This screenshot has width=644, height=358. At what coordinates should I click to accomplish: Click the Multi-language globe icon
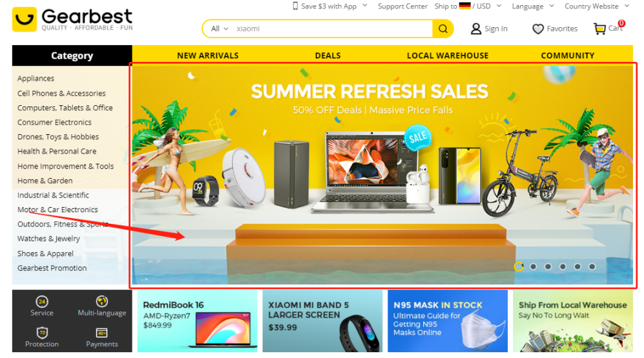(102, 301)
